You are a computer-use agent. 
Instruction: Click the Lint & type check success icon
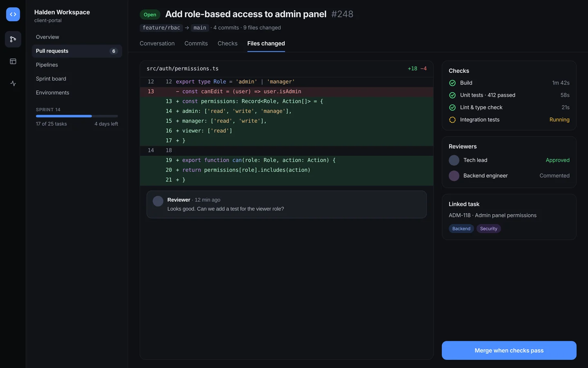tap(452, 108)
